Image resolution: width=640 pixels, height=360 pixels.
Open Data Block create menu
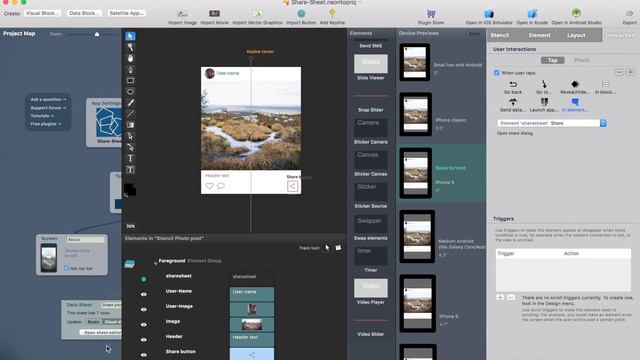tap(84, 13)
